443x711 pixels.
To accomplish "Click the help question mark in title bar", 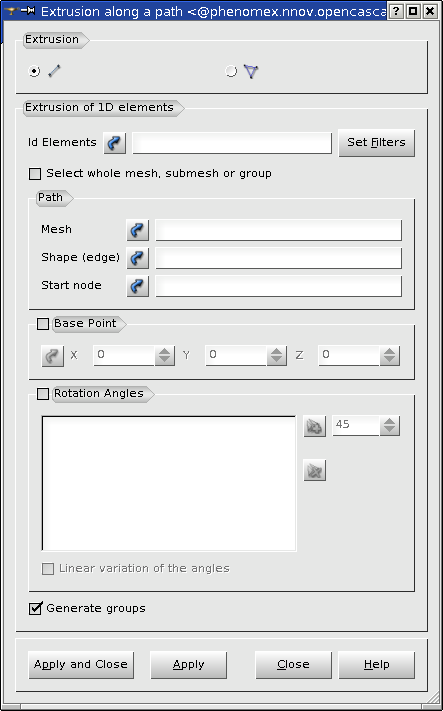I will [x=396, y=11].
